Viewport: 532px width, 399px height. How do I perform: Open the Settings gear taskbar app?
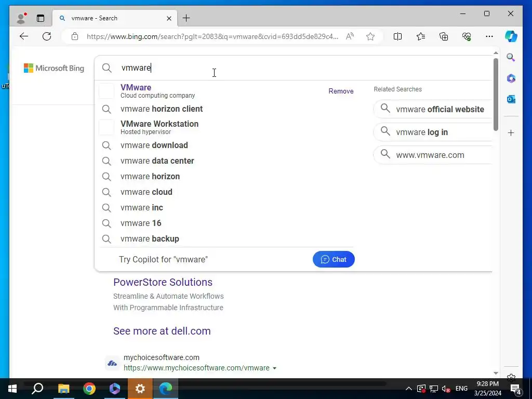140,389
